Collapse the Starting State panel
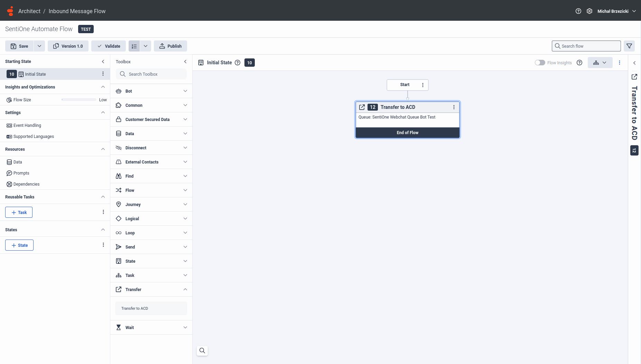The image size is (641, 364). (x=103, y=62)
